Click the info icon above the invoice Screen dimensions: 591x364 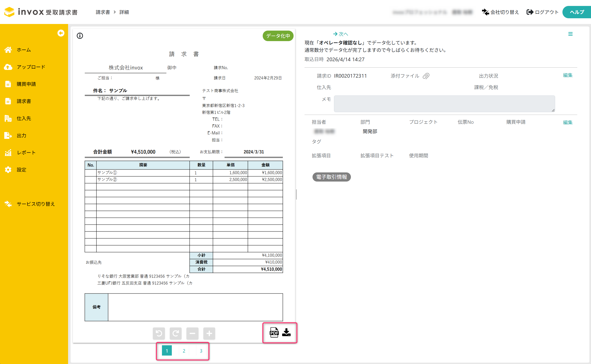(80, 36)
